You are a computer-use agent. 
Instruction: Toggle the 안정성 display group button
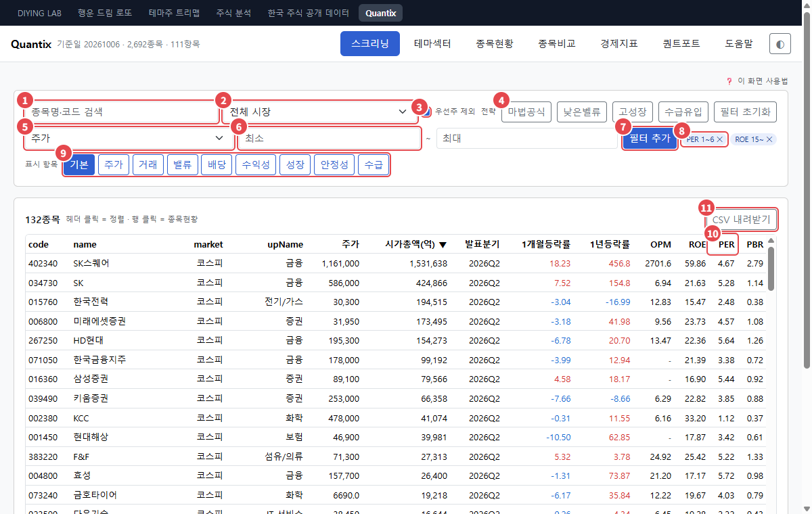pos(334,164)
